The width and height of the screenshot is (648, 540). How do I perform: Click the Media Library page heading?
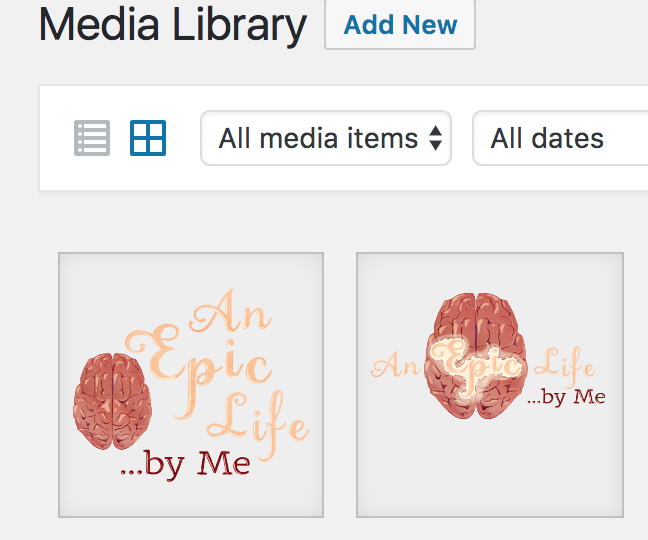(x=172, y=26)
